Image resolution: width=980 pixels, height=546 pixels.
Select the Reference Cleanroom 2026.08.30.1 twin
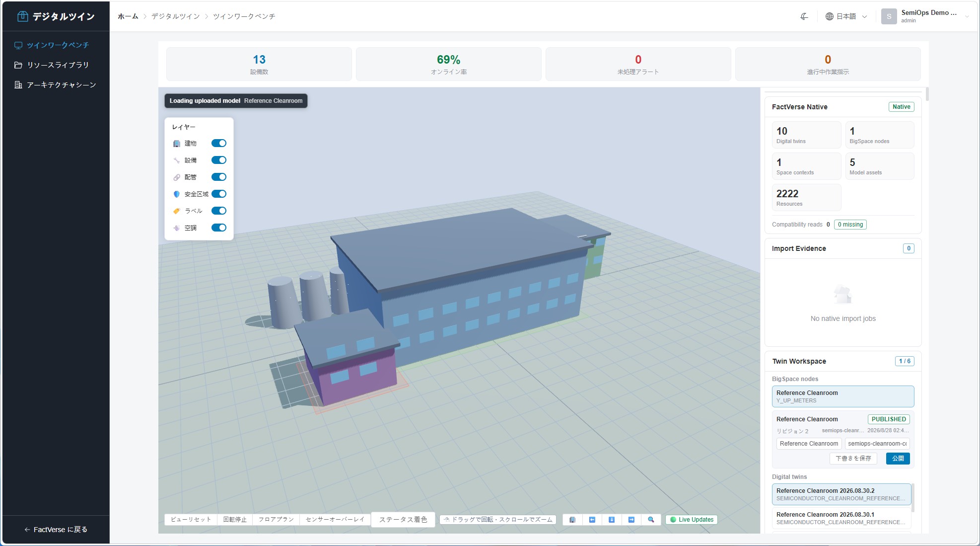(x=841, y=518)
